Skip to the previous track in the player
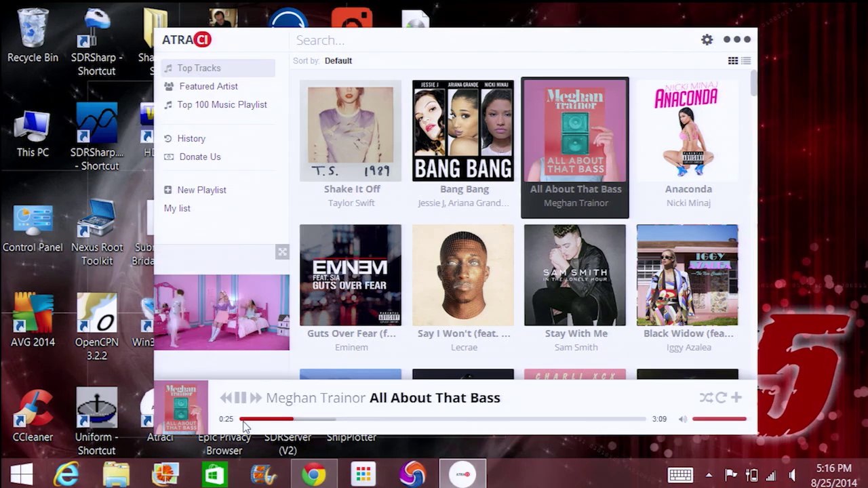Screen dimensions: 868x488 coord(225,398)
